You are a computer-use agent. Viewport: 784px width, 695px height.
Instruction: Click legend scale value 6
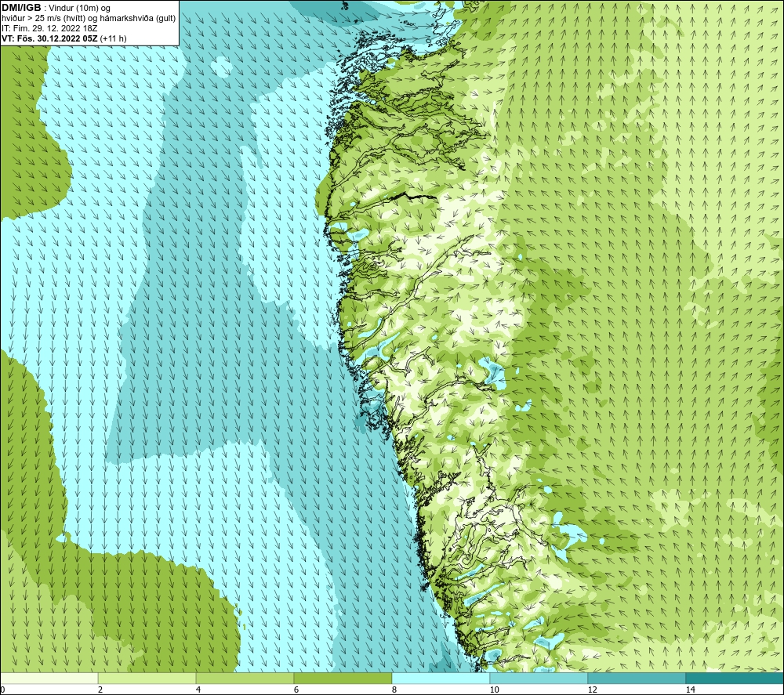(296, 690)
